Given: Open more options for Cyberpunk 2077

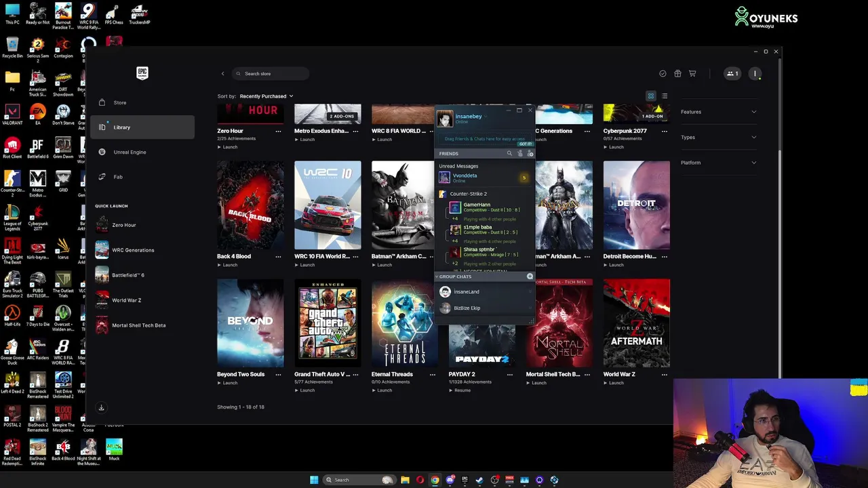Looking at the screenshot, I should pos(665,131).
